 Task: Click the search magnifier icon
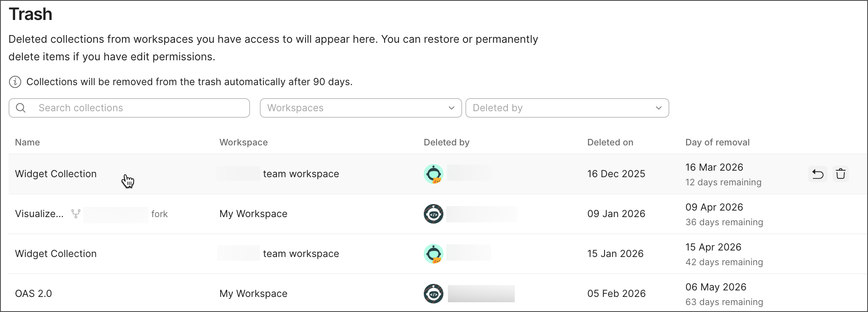click(21, 108)
